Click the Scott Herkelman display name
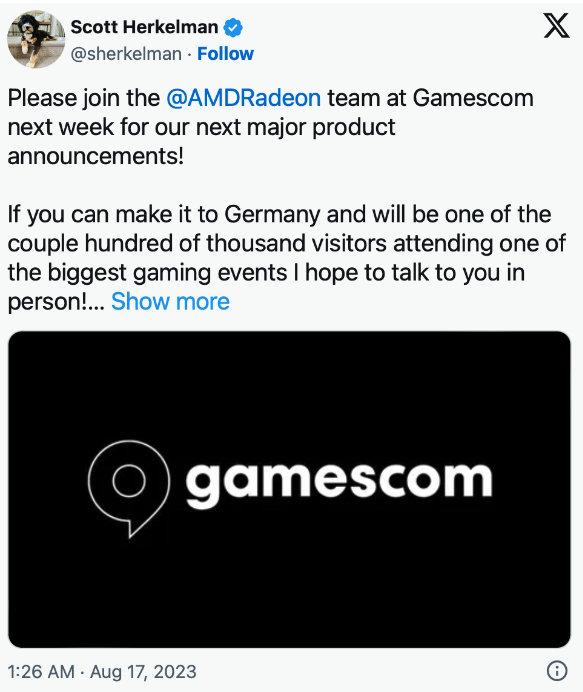 [144, 27]
